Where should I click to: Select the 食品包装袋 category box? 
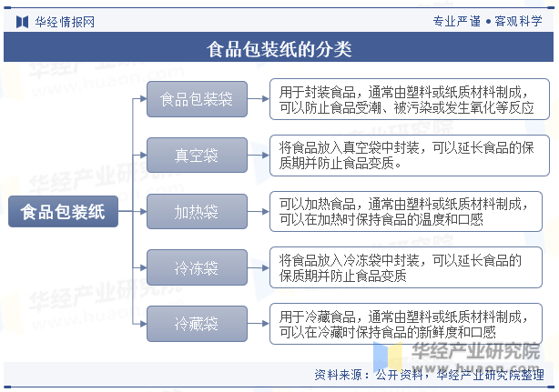[x=197, y=99]
